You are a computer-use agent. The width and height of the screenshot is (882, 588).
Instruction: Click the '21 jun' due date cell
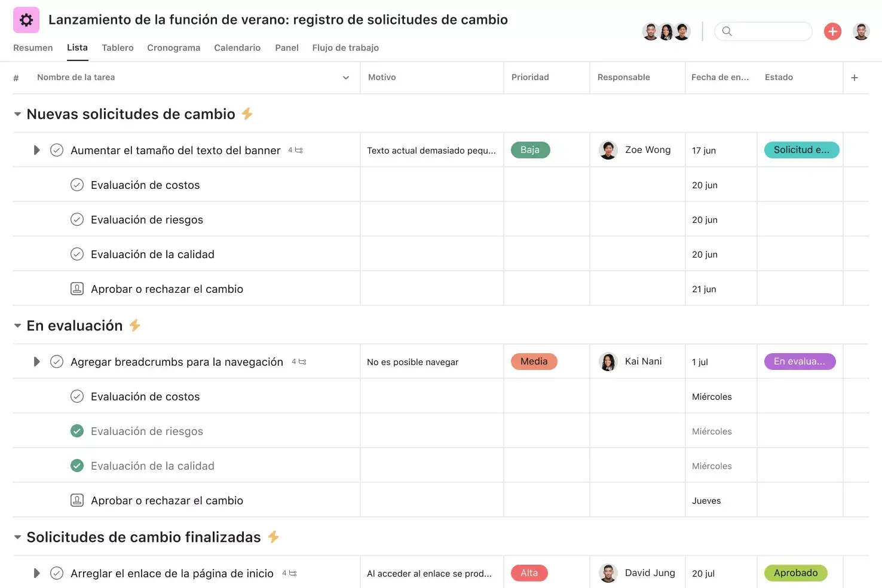pos(721,289)
